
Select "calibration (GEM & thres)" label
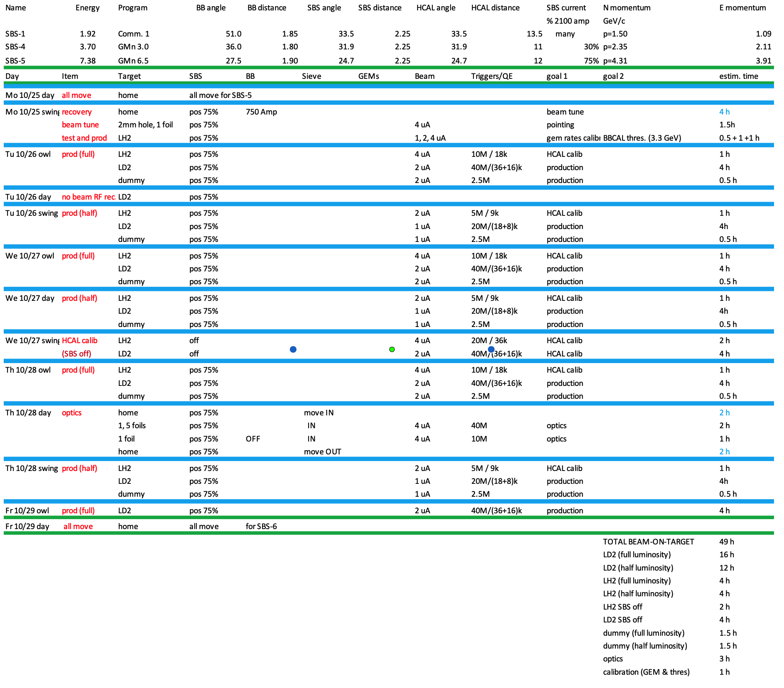point(647,672)
